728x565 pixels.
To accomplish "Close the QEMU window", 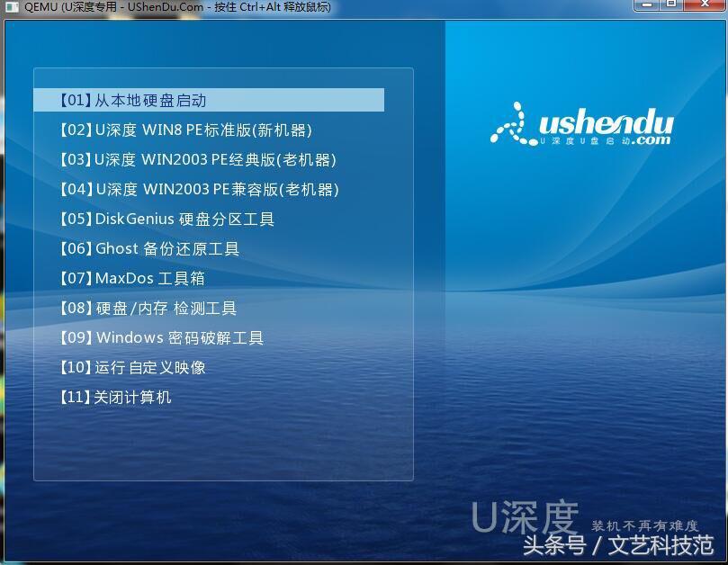I will [706, 7].
